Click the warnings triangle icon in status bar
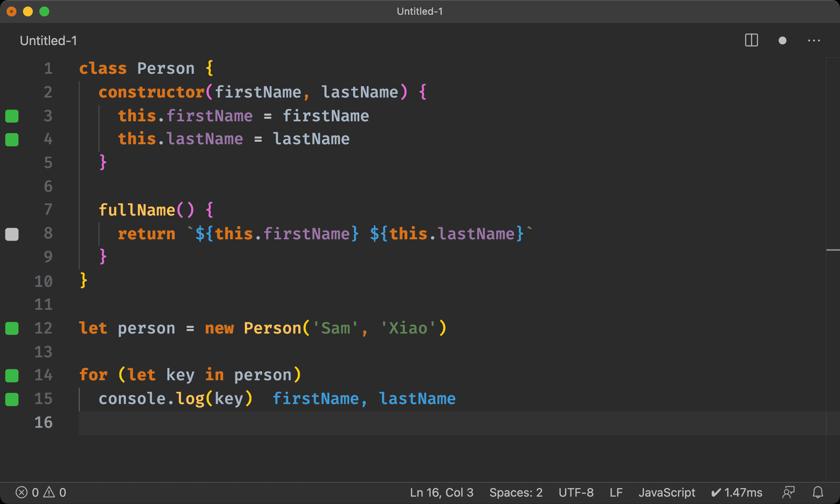Screen dimensions: 840x504 49,492
